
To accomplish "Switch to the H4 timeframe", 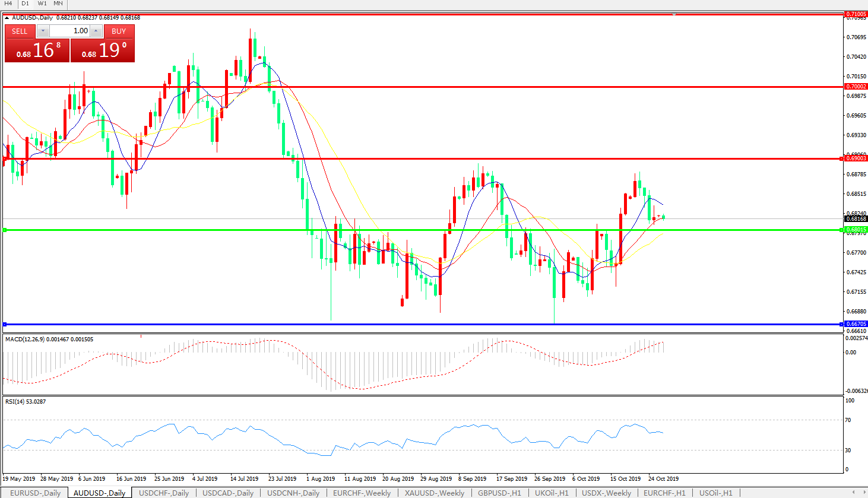I will point(8,4).
